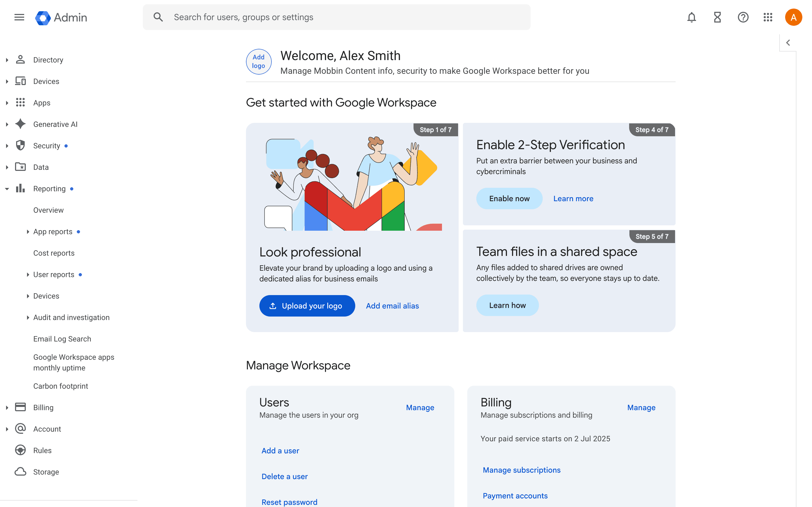Click the Security shield icon in sidebar
This screenshot has height=507, width=812.
coord(20,145)
